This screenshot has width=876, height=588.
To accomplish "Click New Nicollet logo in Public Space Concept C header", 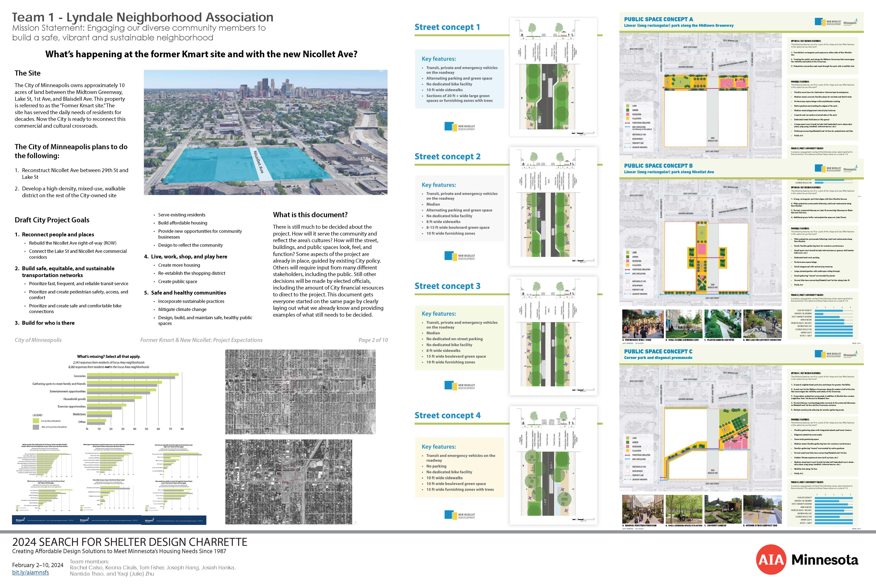I will point(828,354).
